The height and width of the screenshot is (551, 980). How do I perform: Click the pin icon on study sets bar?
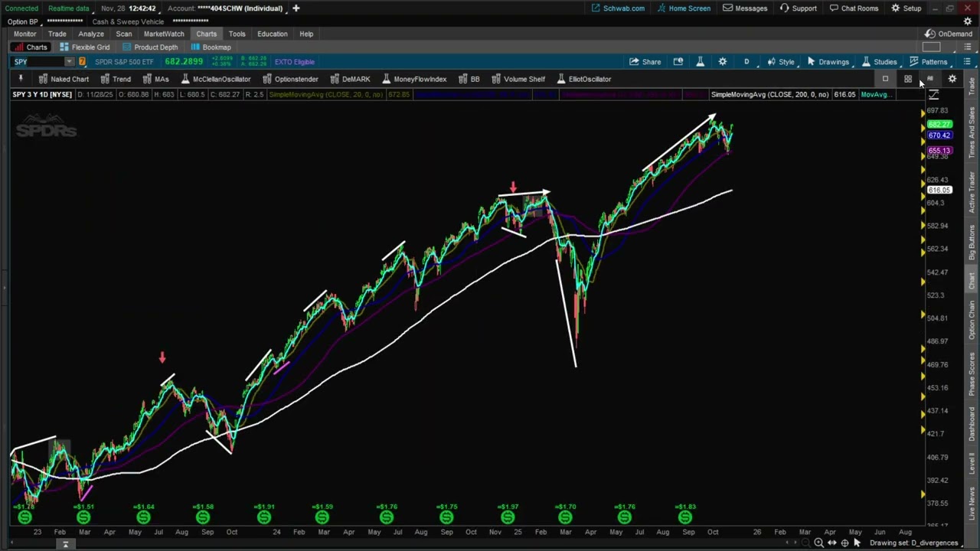[x=21, y=79]
